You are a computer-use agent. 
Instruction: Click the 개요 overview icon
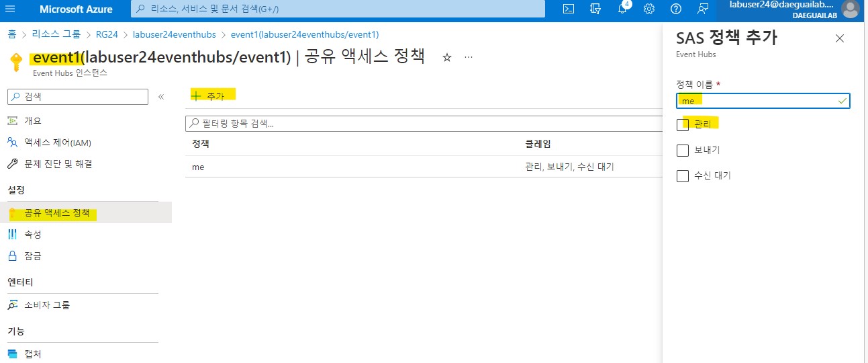pyautogui.click(x=13, y=121)
